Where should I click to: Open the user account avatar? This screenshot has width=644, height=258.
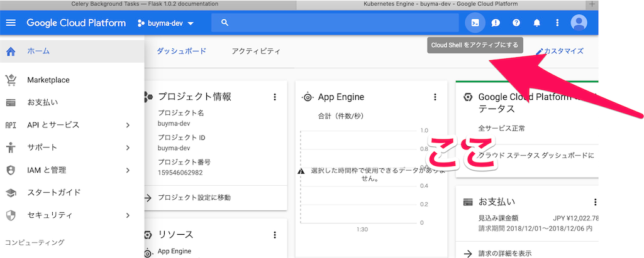[579, 23]
